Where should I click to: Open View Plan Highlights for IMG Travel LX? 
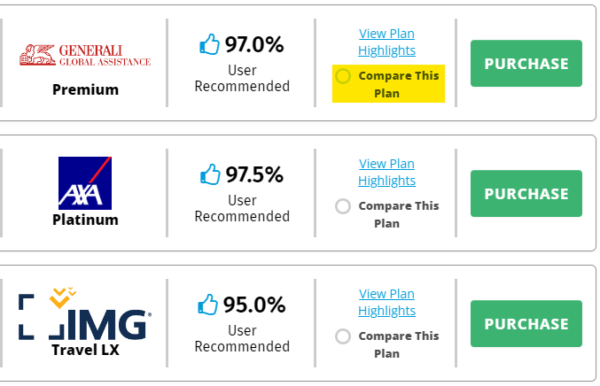(x=386, y=302)
